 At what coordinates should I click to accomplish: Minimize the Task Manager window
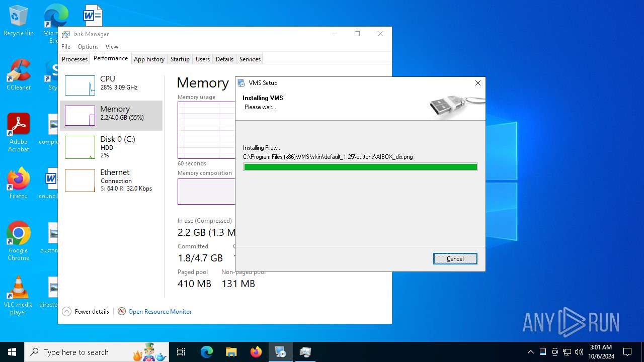[335, 34]
